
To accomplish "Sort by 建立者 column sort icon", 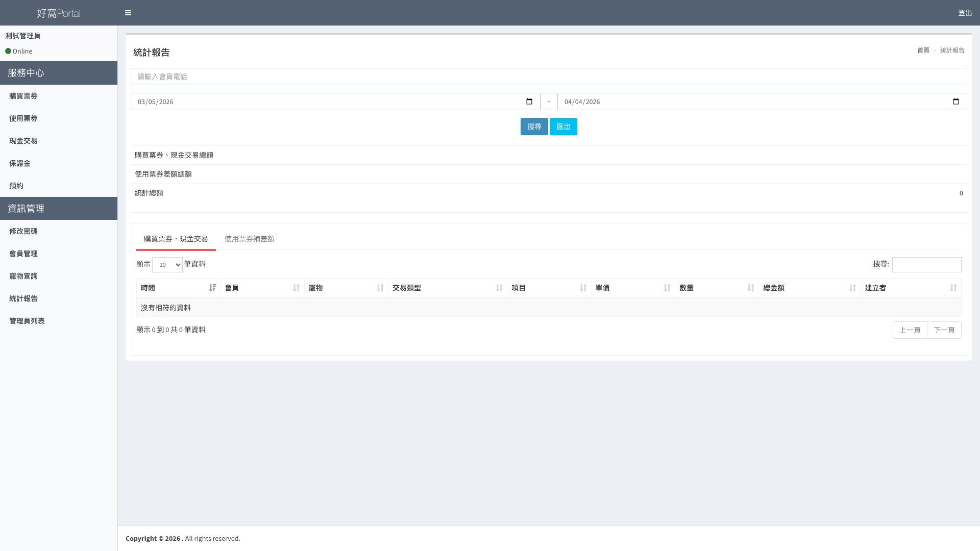I will (953, 288).
